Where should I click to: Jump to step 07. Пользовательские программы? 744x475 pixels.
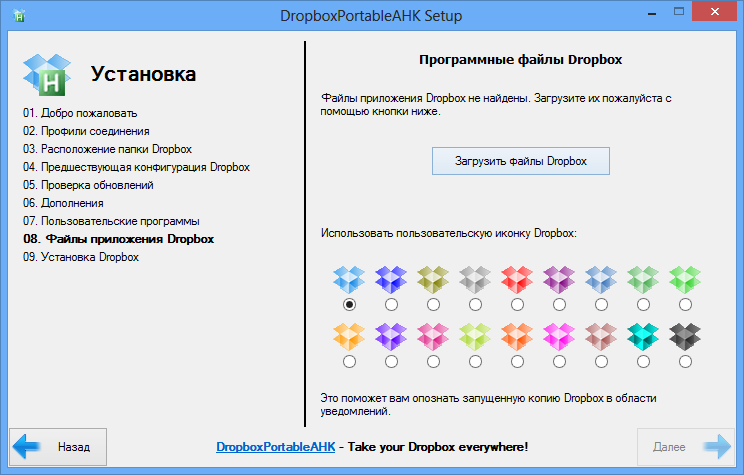pos(111,221)
